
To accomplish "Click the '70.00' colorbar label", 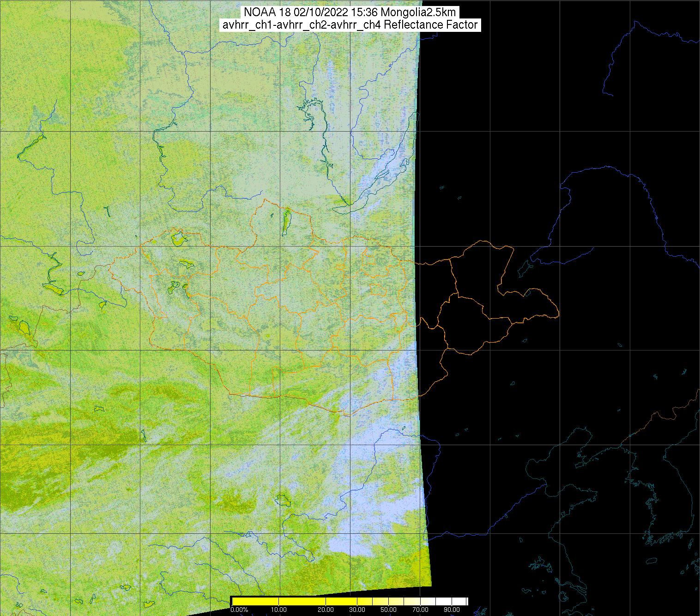I will click(420, 610).
